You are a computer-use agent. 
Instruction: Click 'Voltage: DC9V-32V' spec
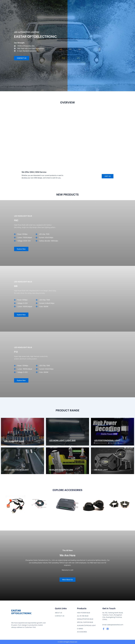pos(24,241)
